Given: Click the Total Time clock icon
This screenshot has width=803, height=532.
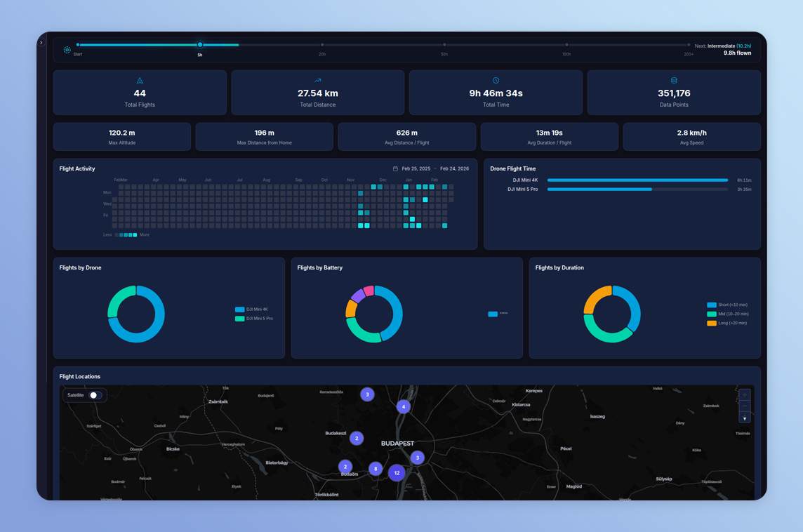Looking at the screenshot, I should click(496, 81).
